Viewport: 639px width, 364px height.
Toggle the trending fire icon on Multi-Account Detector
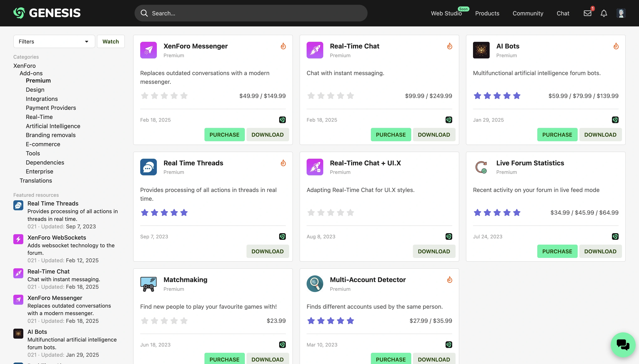pyautogui.click(x=450, y=279)
